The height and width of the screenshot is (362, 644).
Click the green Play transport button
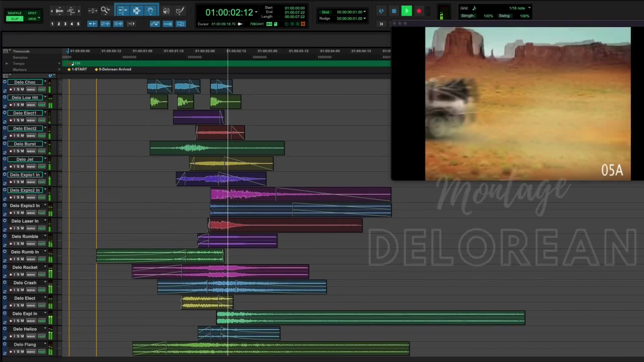(x=407, y=11)
